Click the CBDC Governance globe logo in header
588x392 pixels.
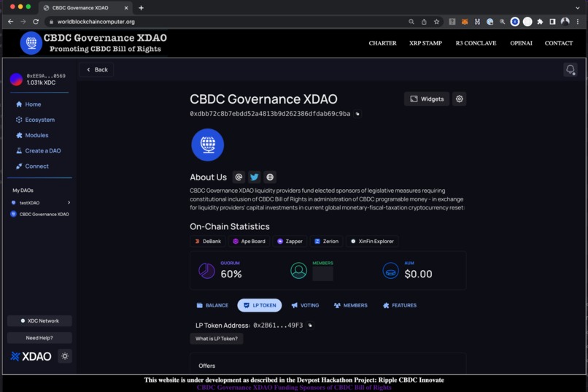click(x=31, y=43)
